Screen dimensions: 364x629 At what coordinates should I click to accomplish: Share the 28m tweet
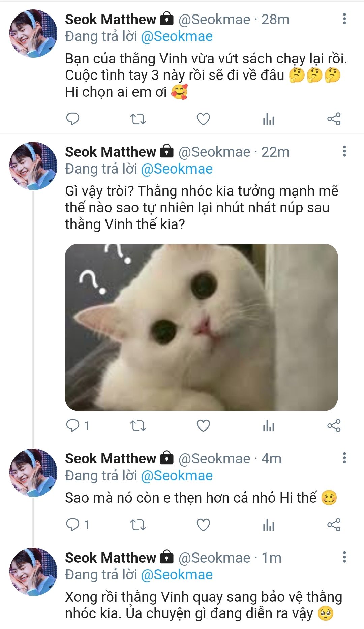click(334, 119)
